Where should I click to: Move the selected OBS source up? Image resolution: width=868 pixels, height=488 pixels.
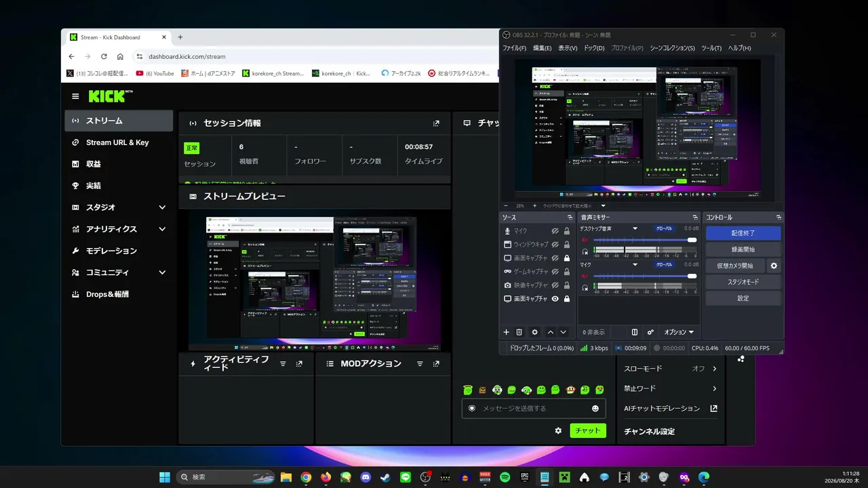point(551,332)
